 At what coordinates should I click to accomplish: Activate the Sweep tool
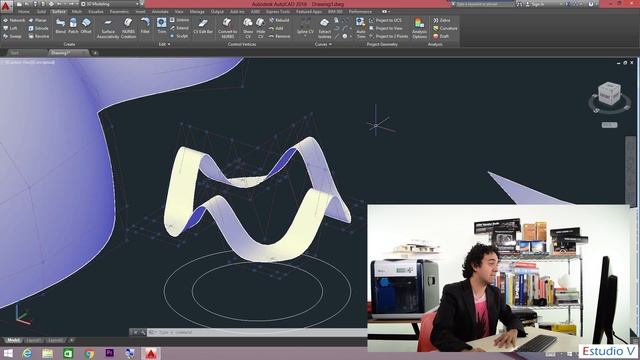coord(12,36)
